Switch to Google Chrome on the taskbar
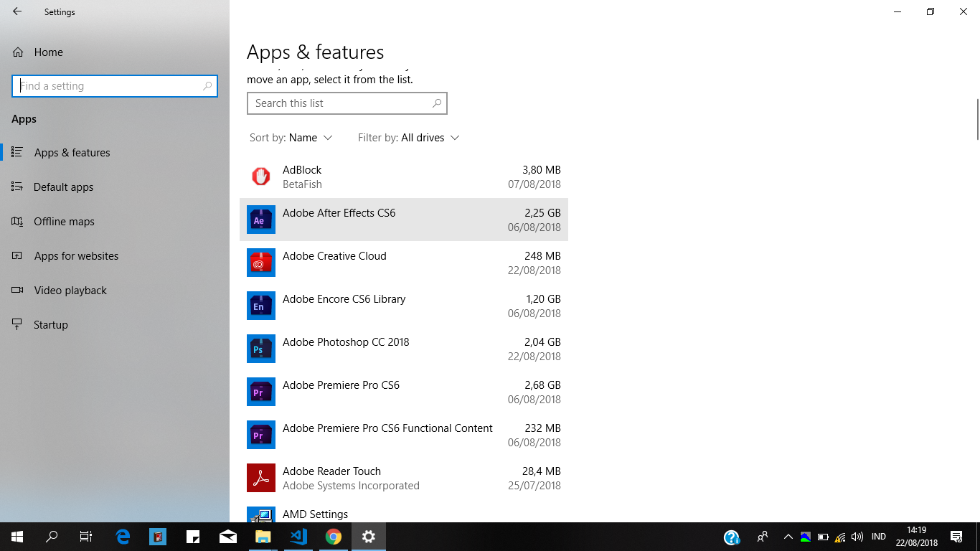 point(334,537)
